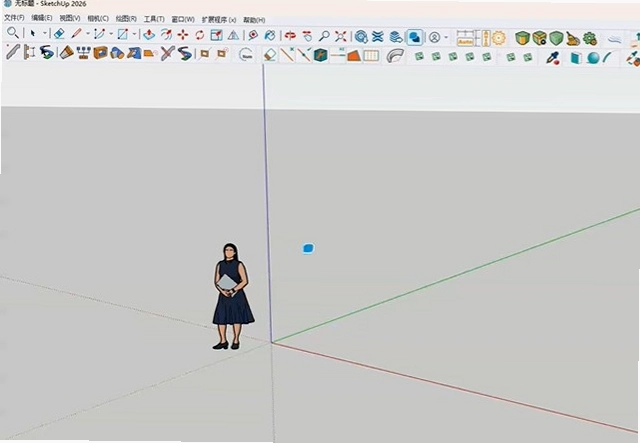
Task: Open the 绘图(R) menu
Action: [126, 19]
